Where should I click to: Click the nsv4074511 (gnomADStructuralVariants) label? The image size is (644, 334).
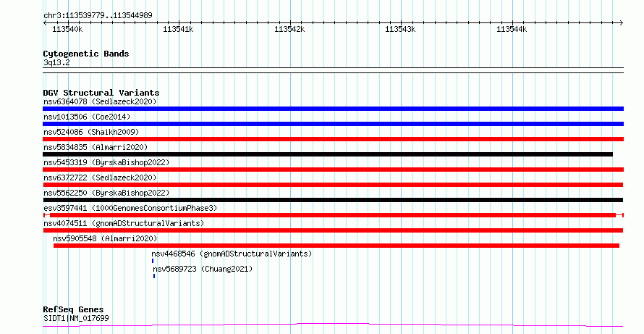(x=124, y=223)
